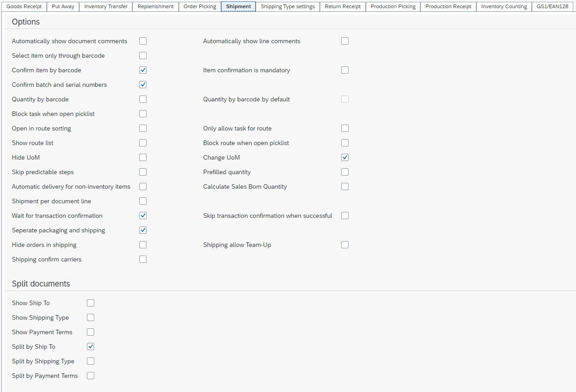Screen dimensions: 576x392
Task: Enable Item confirmation is mandatory
Action: (x=345, y=70)
